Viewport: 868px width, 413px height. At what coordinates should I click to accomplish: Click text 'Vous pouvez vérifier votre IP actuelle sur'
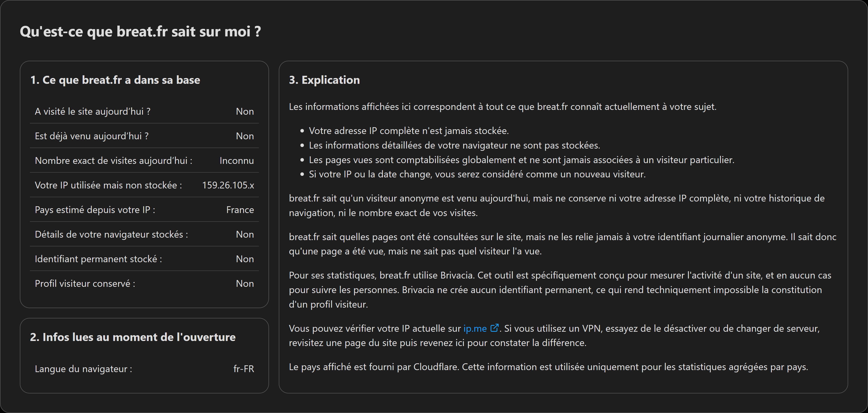tap(375, 328)
